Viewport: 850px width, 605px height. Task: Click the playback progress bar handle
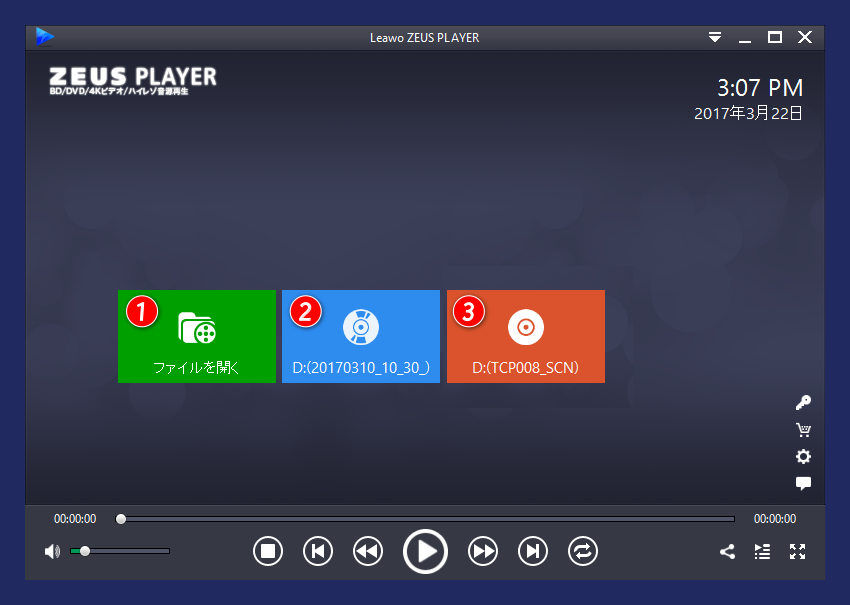121,518
